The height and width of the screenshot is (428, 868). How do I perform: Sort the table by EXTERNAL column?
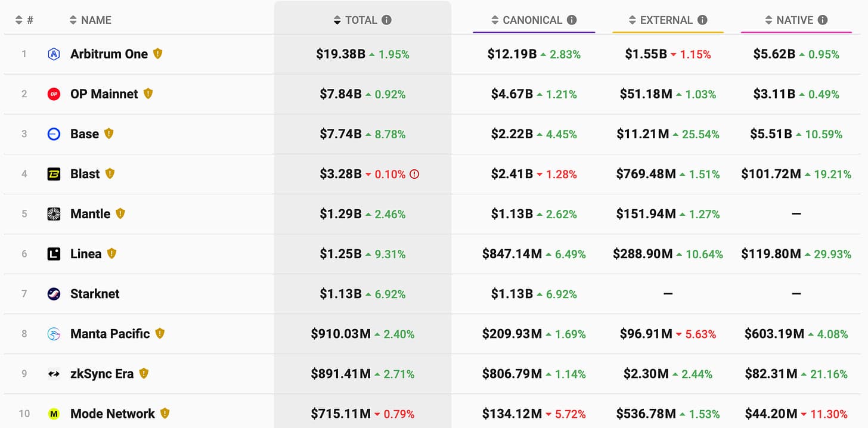pyautogui.click(x=661, y=20)
